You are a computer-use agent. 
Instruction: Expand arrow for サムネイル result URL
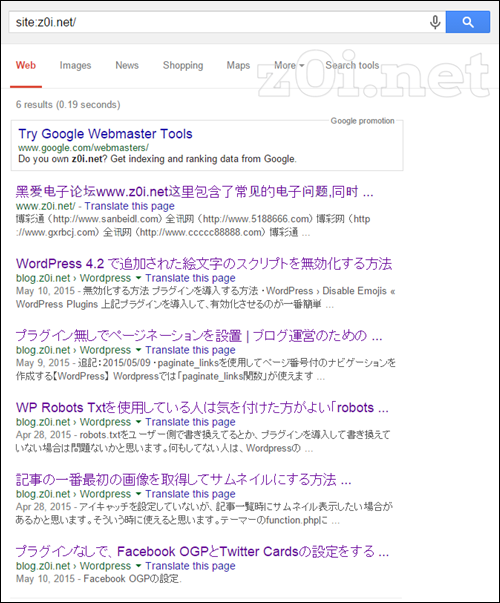138,493
